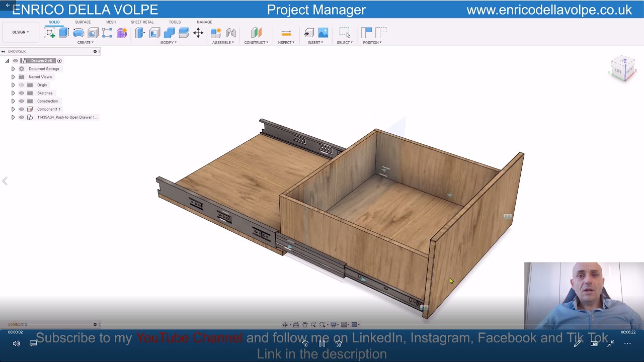
Task: Open the Insert Canvas image icon
Action: [323, 33]
